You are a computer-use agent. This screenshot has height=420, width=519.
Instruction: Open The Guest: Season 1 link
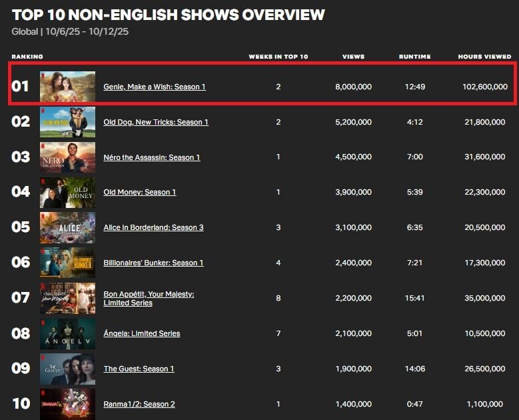[139, 369]
